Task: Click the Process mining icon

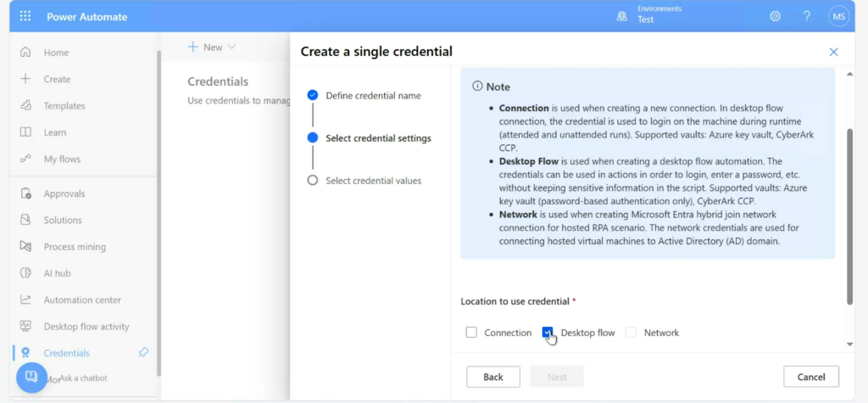Action: pyautogui.click(x=25, y=246)
